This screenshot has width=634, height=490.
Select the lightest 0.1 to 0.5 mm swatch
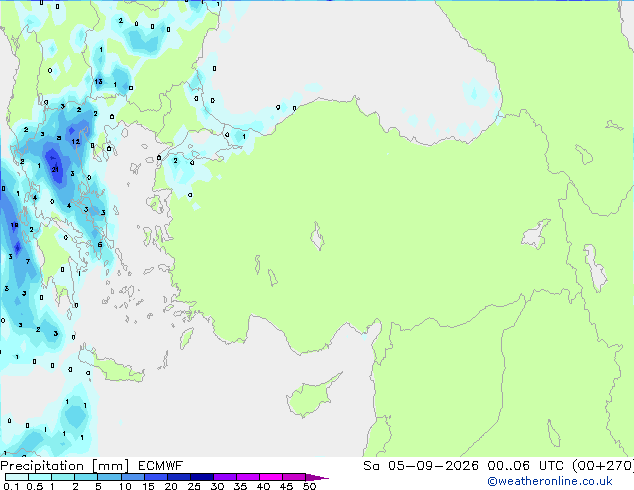(17, 477)
